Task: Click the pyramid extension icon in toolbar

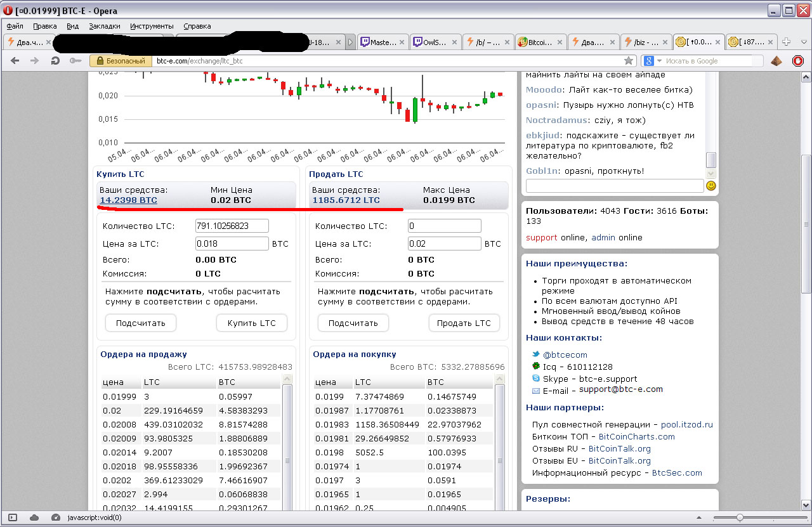Action: [x=777, y=61]
